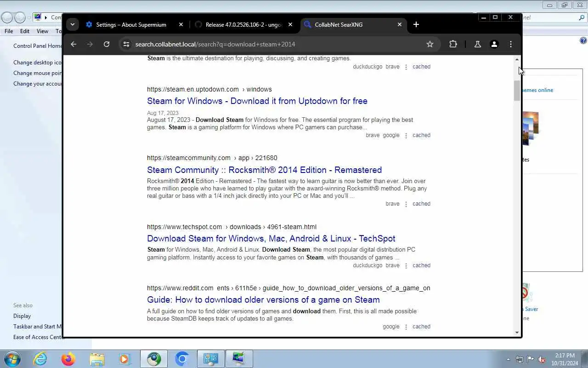Click the browser scrollbar up arrow
The image size is (588, 368).
[517, 59]
